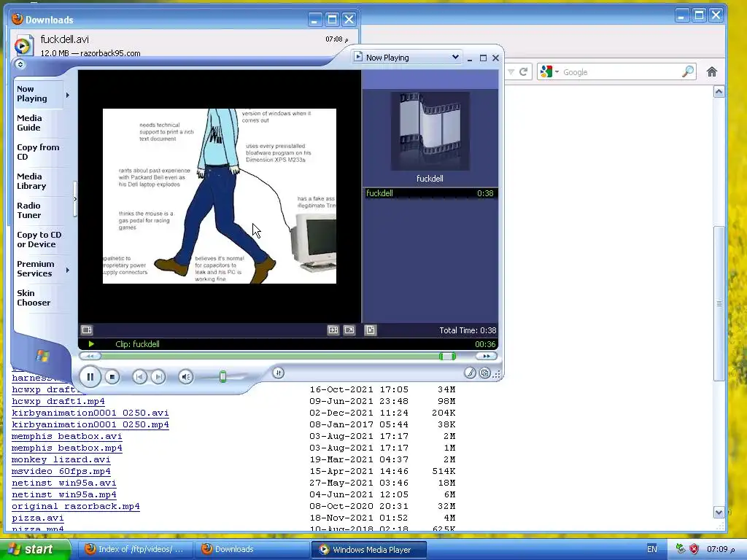The image size is (747, 560).
Task: Reload the page in Firefox
Action: click(x=523, y=72)
